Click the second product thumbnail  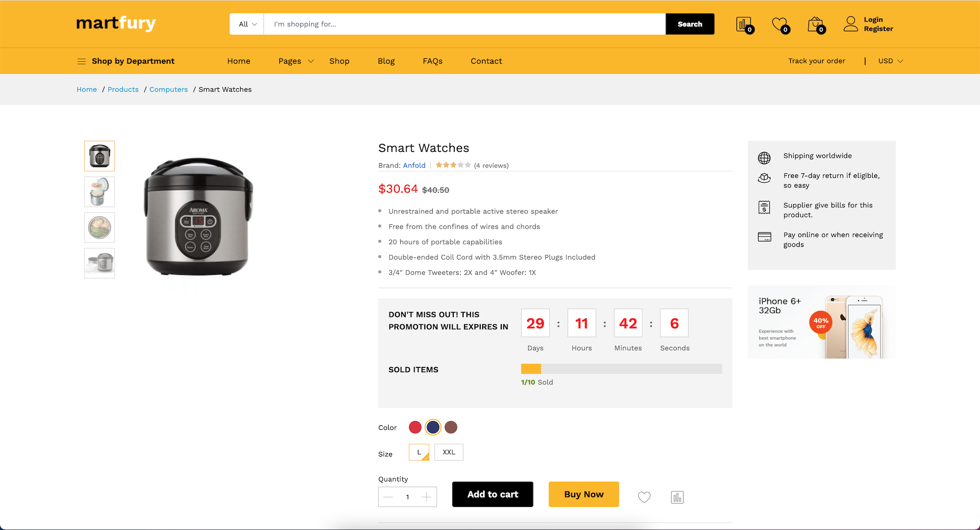pyautogui.click(x=99, y=192)
